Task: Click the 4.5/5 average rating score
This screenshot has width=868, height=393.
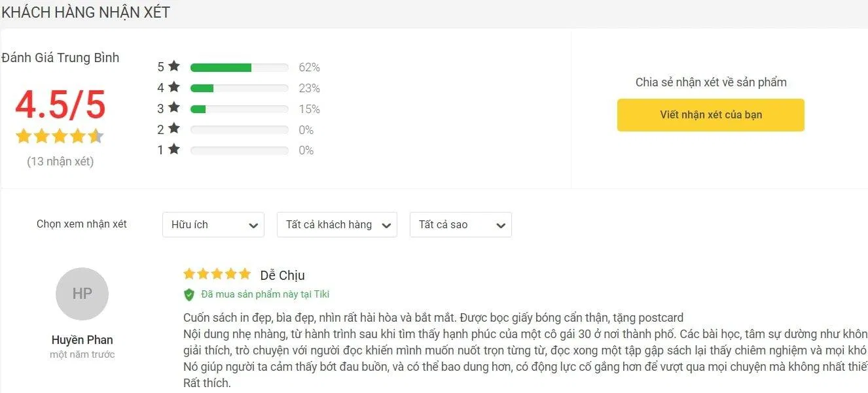Action: [x=60, y=106]
